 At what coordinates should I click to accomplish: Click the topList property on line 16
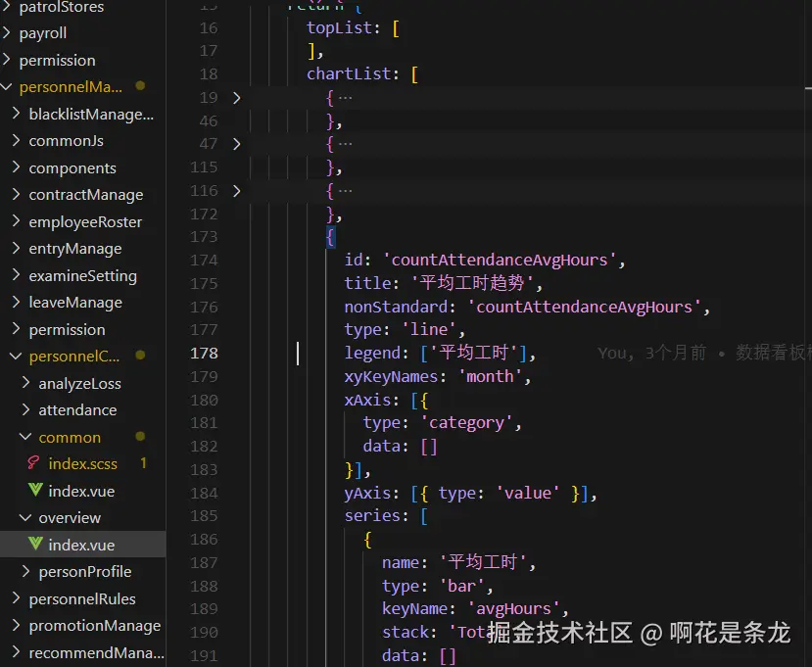click(x=339, y=28)
